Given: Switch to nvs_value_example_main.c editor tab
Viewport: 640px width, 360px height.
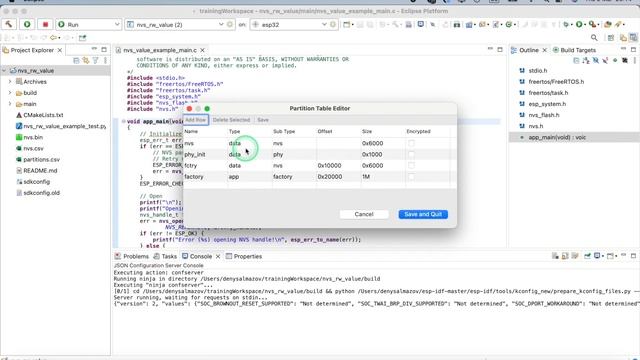Looking at the screenshot, I should tap(160, 50).
